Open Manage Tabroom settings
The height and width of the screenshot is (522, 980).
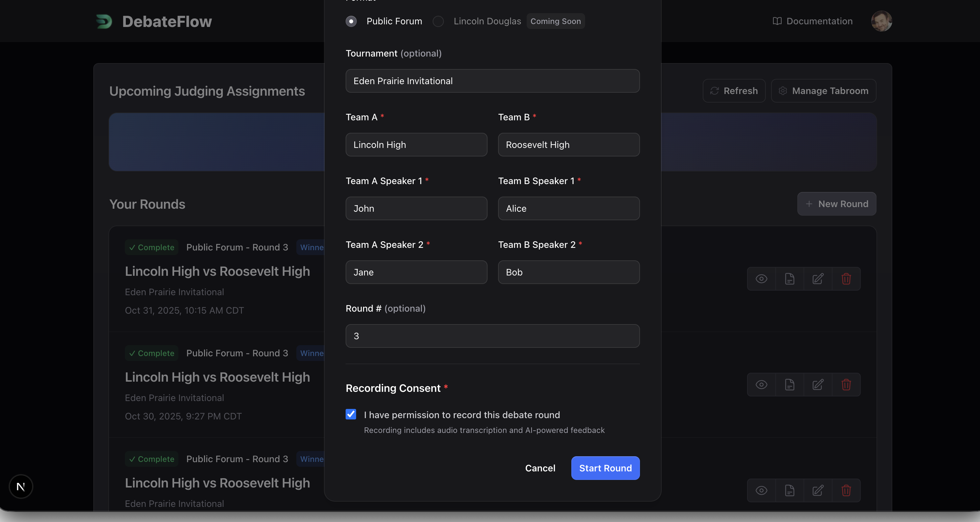tap(823, 91)
